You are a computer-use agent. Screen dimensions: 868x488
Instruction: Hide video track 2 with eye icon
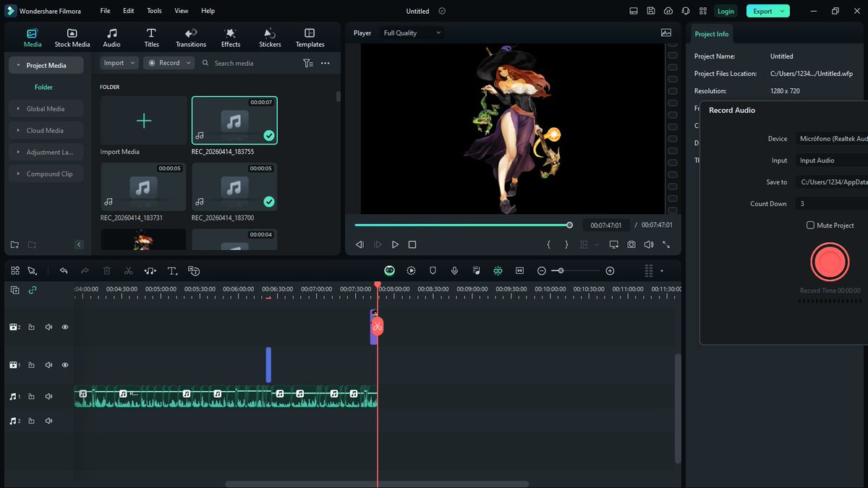(x=65, y=328)
